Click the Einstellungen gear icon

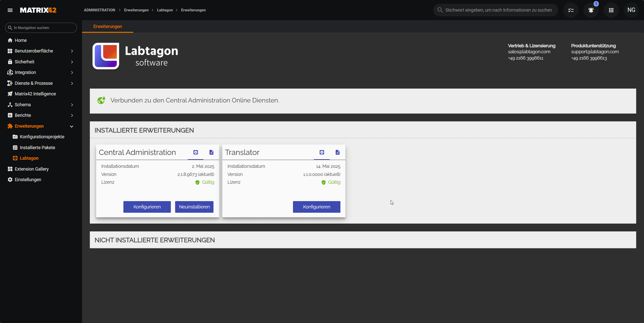pos(10,180)
